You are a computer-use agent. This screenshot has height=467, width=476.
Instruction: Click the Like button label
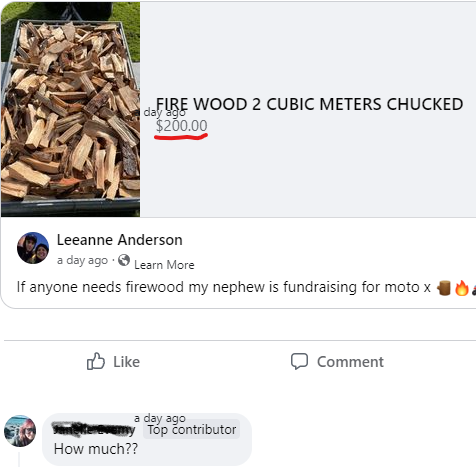126,362
